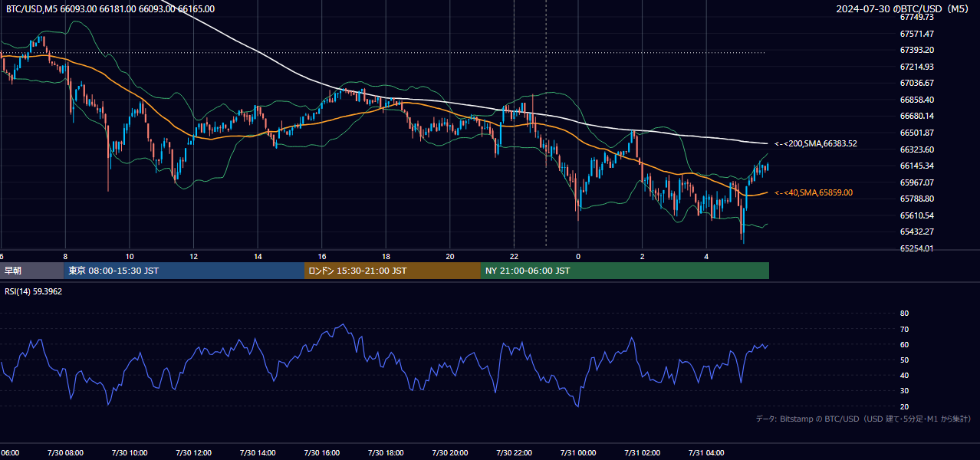Select the 200 SMA label reading 66383.52
Image resolution: width=980 pixels, height=460 pixels.
point(816,143)
